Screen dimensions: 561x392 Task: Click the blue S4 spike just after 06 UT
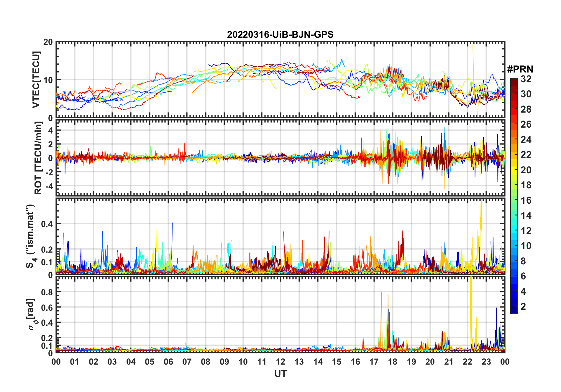click(x=172, y=239)
